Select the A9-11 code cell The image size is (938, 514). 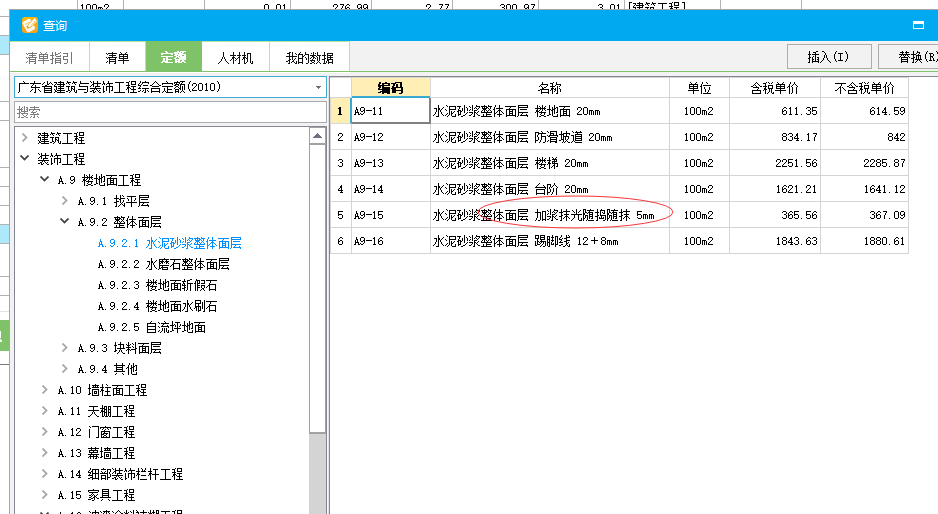point(391,111)
